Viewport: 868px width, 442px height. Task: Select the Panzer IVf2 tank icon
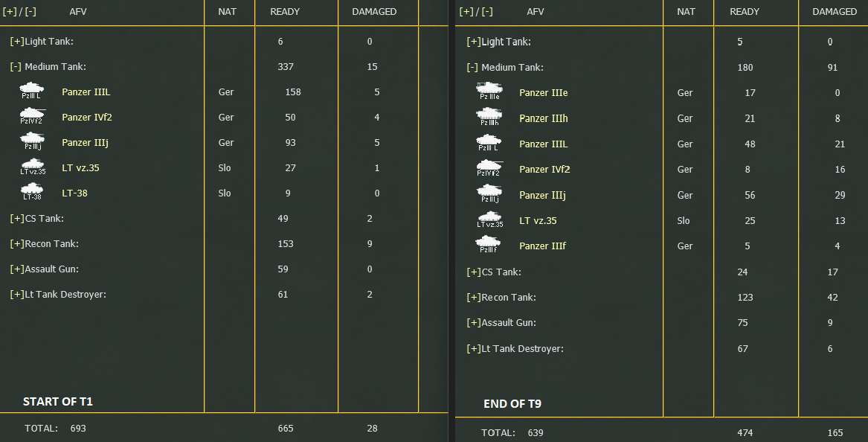(x=31, y=117)
